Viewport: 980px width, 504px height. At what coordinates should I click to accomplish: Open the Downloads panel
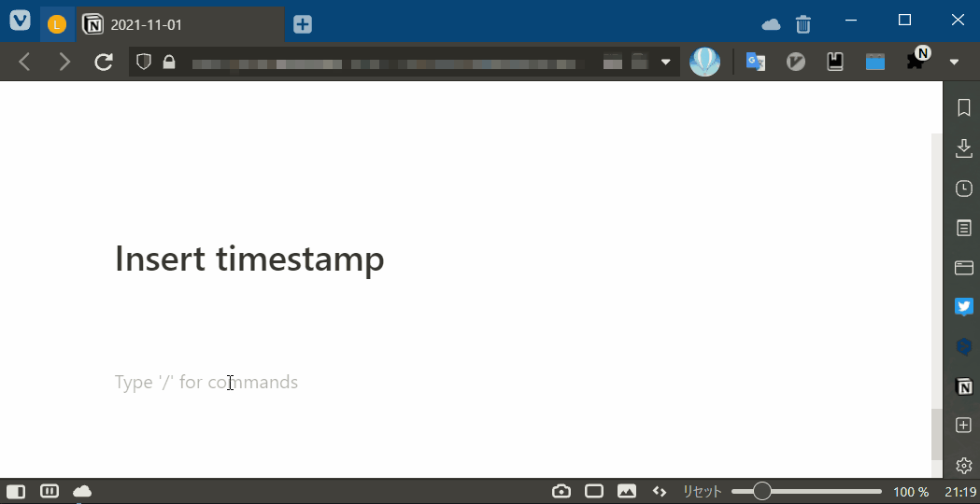point(964,148)
